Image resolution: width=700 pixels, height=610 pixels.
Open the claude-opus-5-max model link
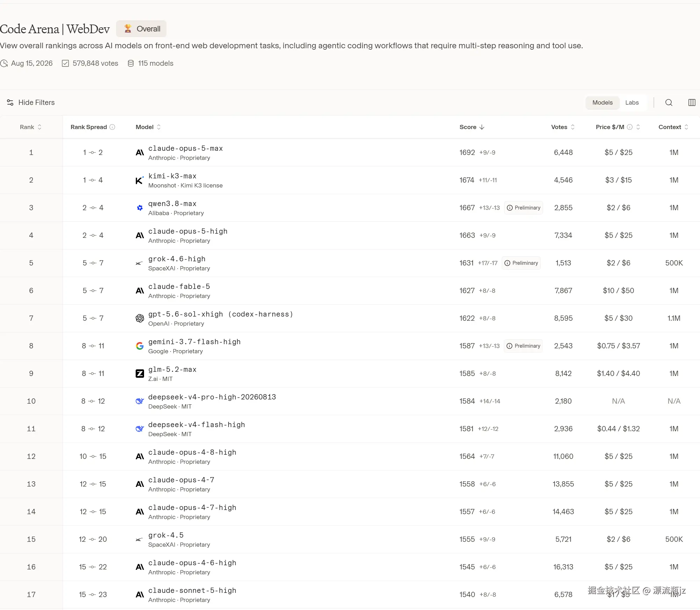[x=186, y=148]
